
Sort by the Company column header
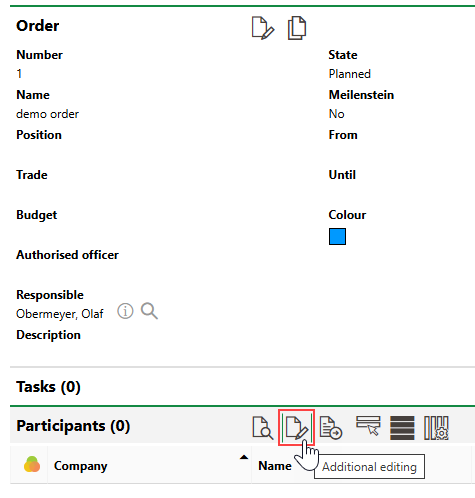tap(81, 466)
